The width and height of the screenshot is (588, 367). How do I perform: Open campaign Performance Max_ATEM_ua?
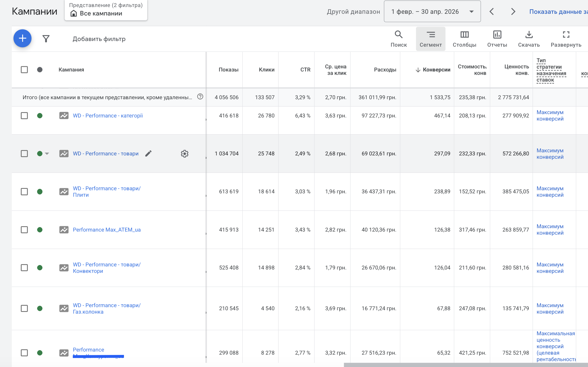(x=107, y=230)
